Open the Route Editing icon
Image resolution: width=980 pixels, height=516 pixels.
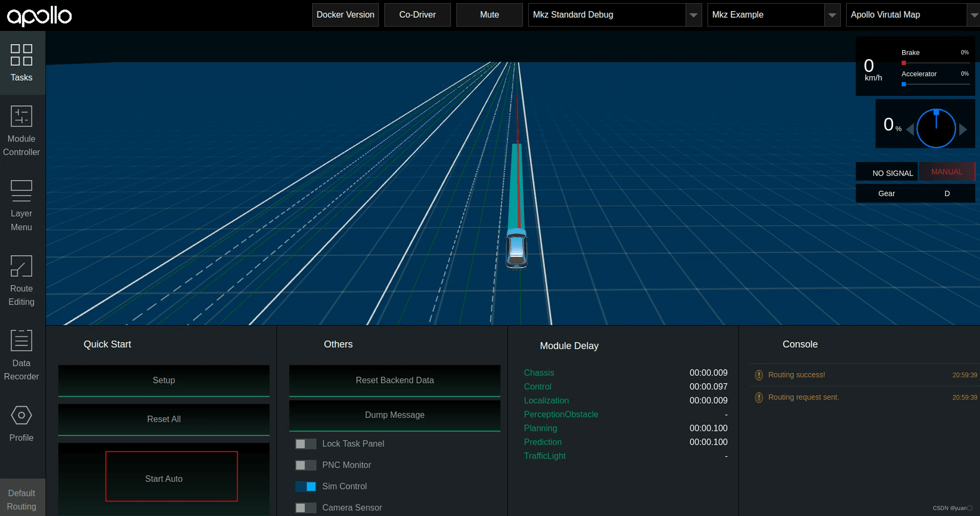(x=21, y=266)
